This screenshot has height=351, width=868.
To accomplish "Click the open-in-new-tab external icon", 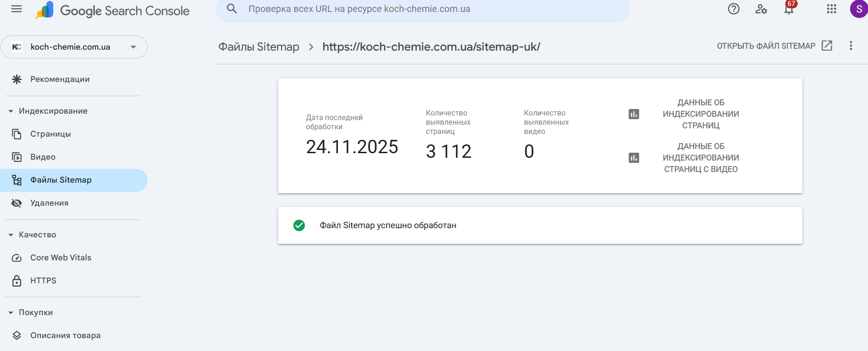I will 827,46.
